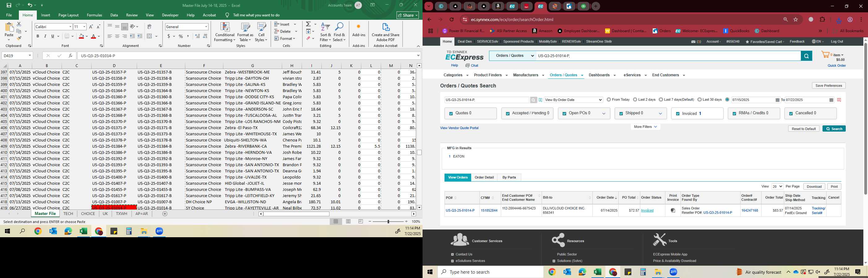Image resolution: width=868 pixels, height=278 pixels.
Task: Click Create and Share Adobe PDF
Action: (385, 32)
